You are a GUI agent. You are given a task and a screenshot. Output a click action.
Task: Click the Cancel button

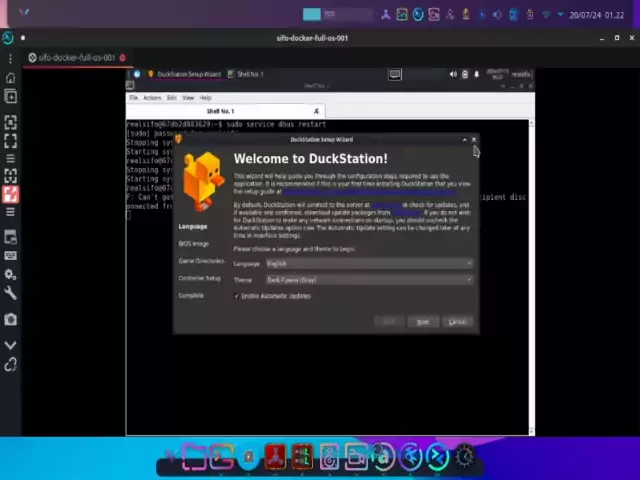coord(457,322)
